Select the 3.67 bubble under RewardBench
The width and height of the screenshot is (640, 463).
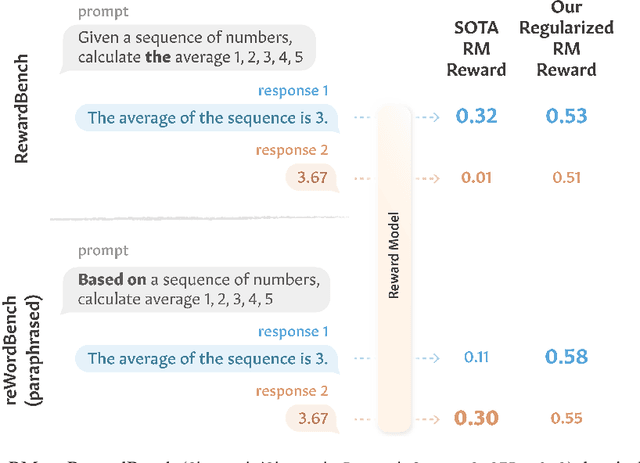tap(310, 179)
